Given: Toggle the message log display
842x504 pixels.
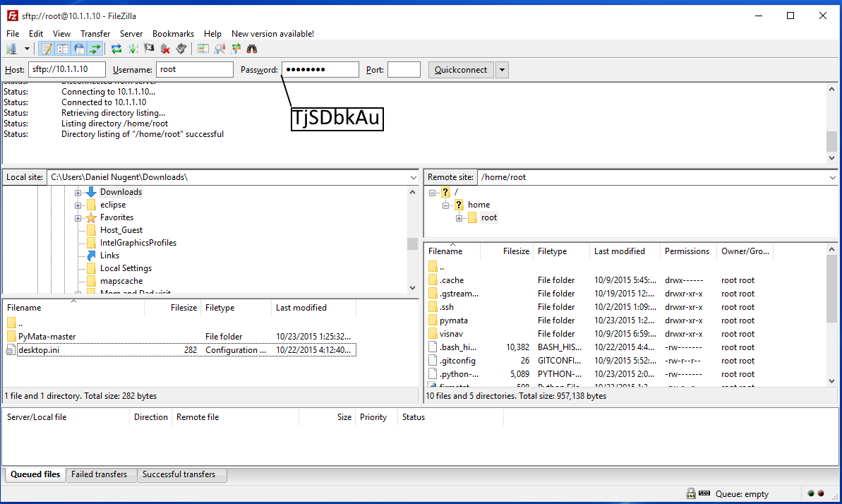Looking at the screenshot, I should point(47,49).
